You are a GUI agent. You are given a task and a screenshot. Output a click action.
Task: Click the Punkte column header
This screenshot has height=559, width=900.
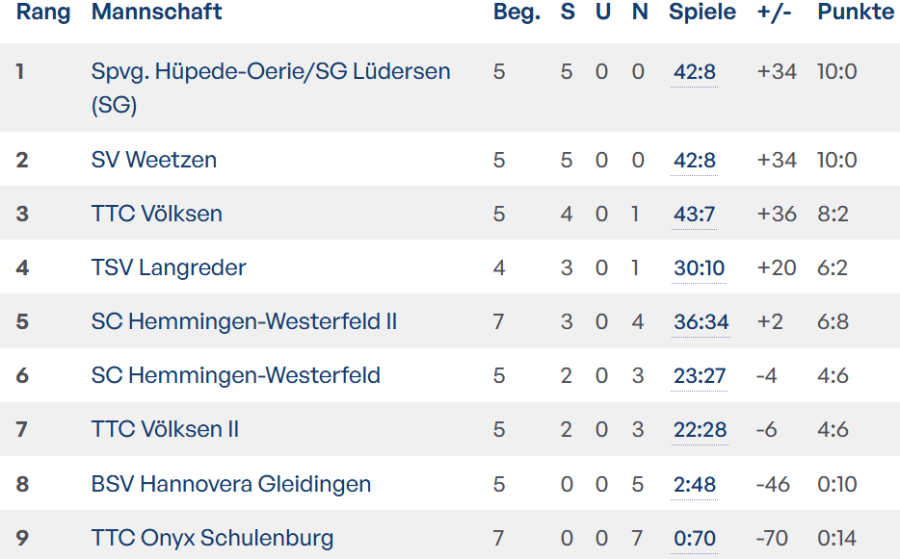855,12
